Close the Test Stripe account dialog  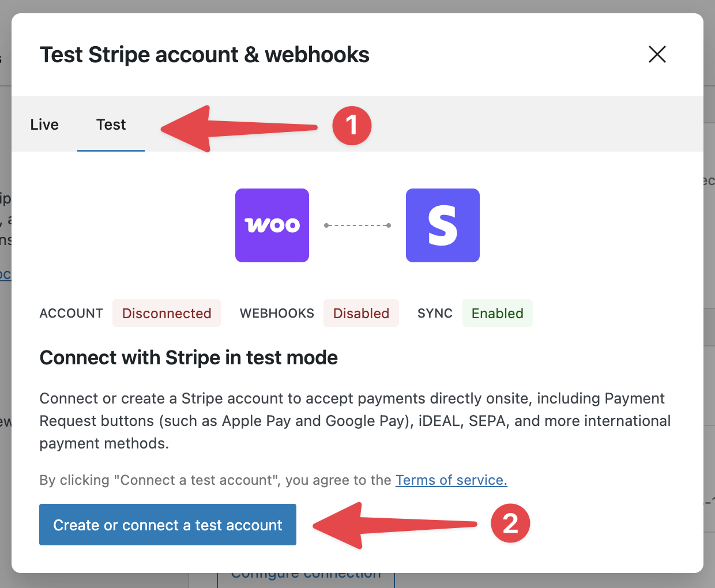click(657, 55)
